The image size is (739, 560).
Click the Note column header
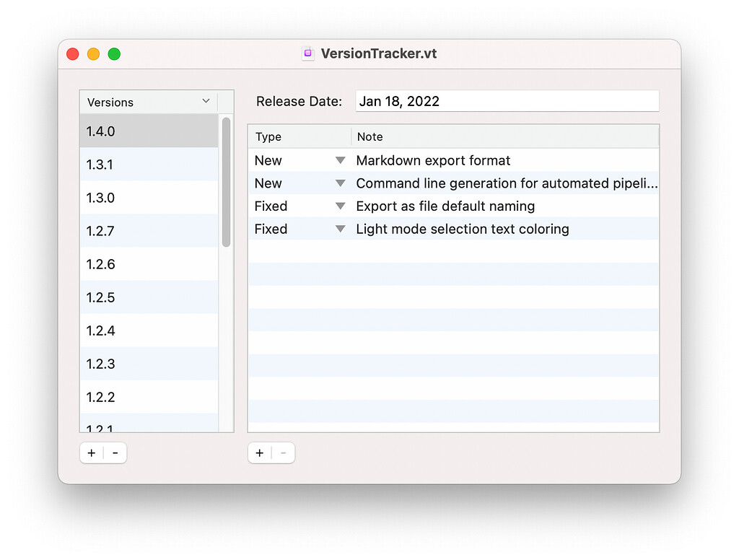pos(370,136)
